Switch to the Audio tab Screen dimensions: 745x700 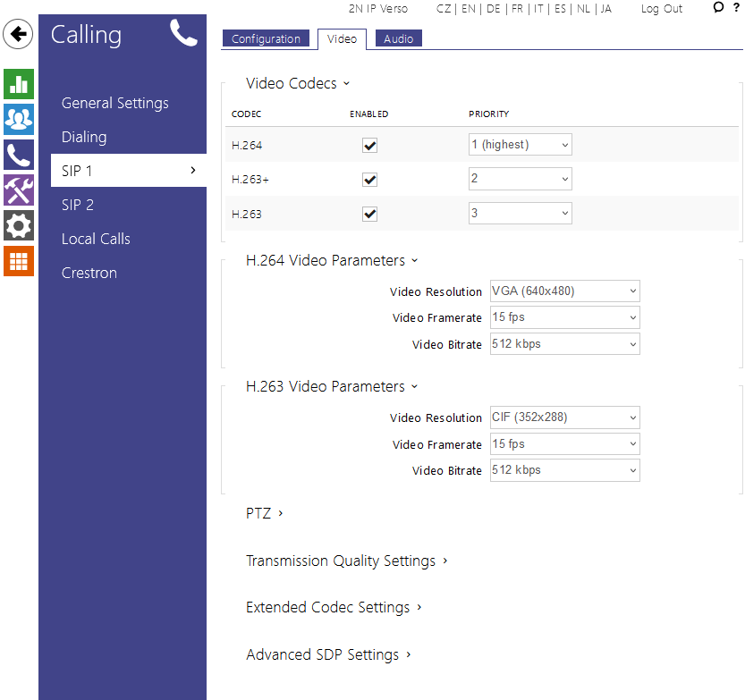(398, 38)
